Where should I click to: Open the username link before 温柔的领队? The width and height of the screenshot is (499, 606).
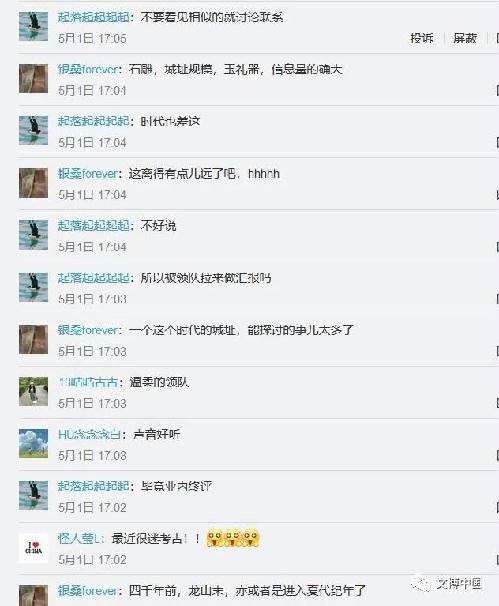(x=88, y=382)
